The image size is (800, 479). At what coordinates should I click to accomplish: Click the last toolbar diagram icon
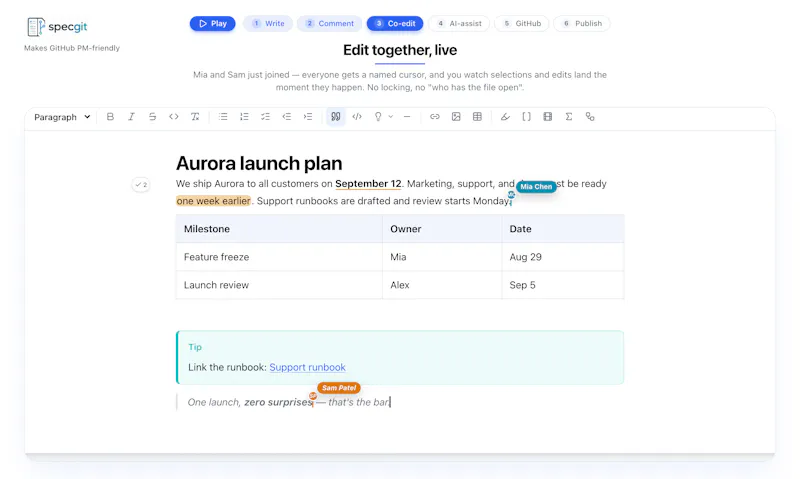[590, 117]
